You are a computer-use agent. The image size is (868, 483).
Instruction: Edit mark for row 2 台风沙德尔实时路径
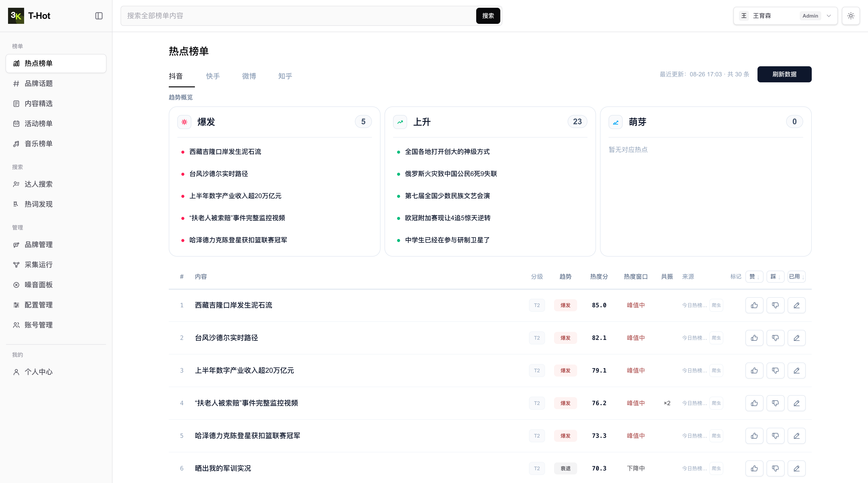click(x=797, y=338)
